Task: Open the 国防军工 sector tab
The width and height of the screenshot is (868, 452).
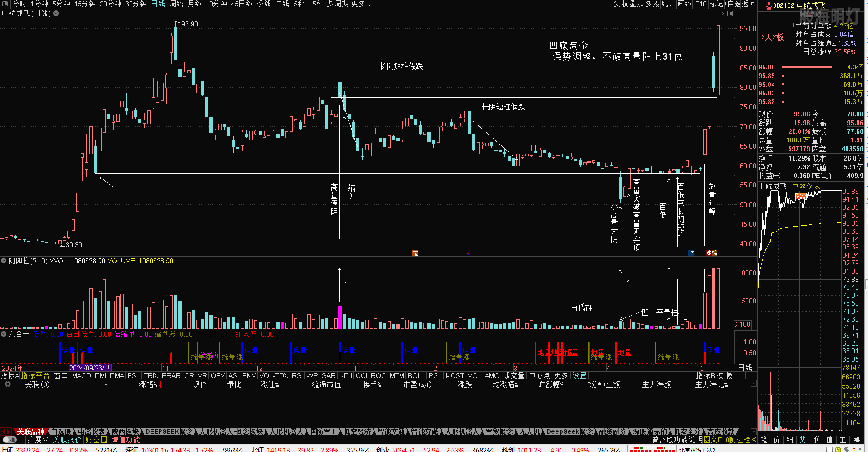Action: (324, 431)
